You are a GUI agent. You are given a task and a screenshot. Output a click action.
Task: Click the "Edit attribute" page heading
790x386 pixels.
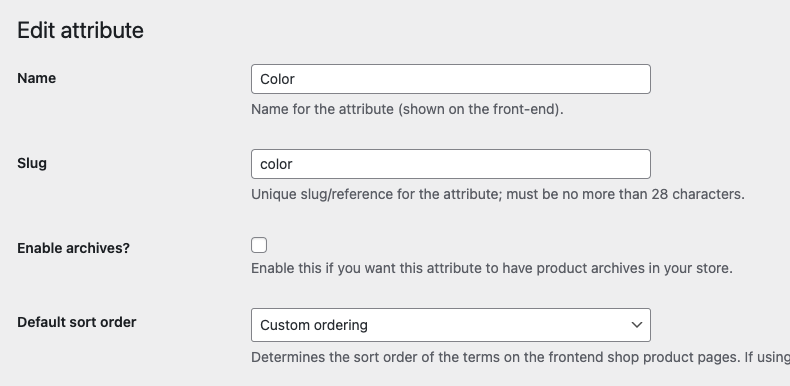pyautogui.click(x=81, y=30)
